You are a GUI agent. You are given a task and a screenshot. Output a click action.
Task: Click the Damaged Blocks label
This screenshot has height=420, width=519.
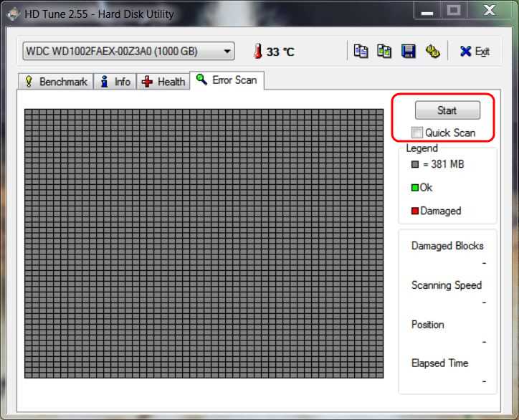point(447,246)
